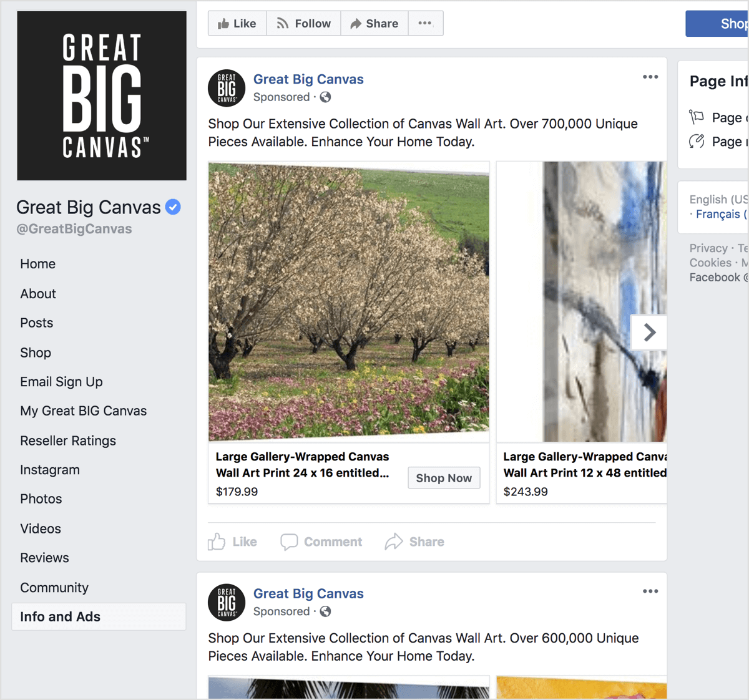The width and height of the screenshot is (749, 700).
Task: Open second post's three-dot options menu
Action: point(650,591)
